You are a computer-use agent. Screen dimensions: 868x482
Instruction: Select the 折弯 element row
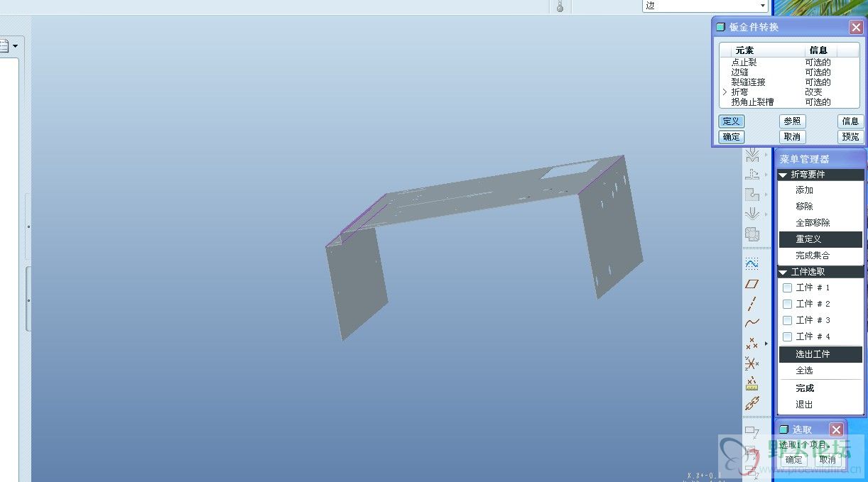788,92
